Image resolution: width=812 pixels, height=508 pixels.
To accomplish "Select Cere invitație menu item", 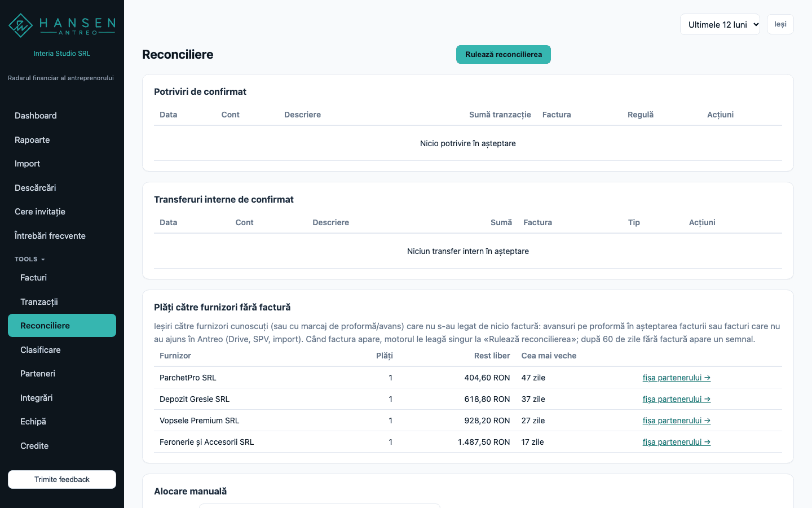I will [62, 212].
